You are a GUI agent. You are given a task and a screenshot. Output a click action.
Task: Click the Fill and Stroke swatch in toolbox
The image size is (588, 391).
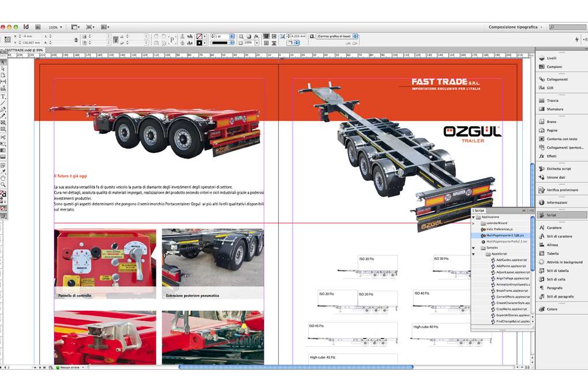pos(3,194)
